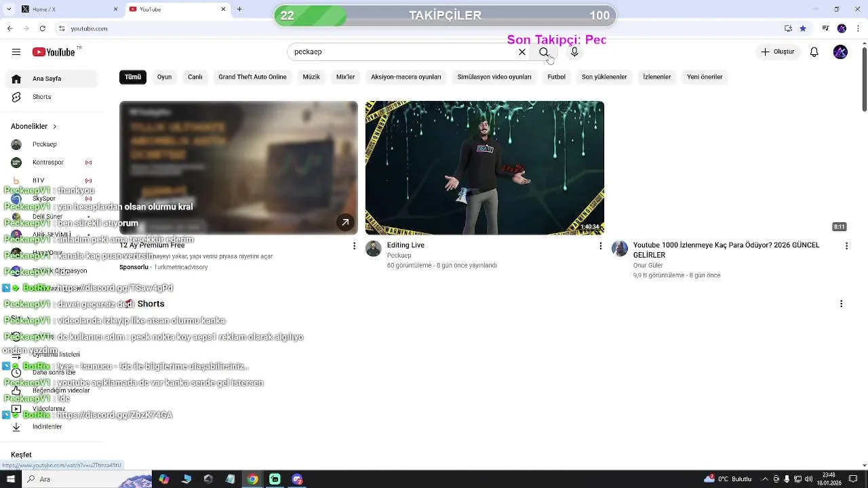The height and width of the screenshot is (488, 868).
Task: Open more options for Youtube 1000 İzlenmeye video
Action: click(x=846, y=246)
